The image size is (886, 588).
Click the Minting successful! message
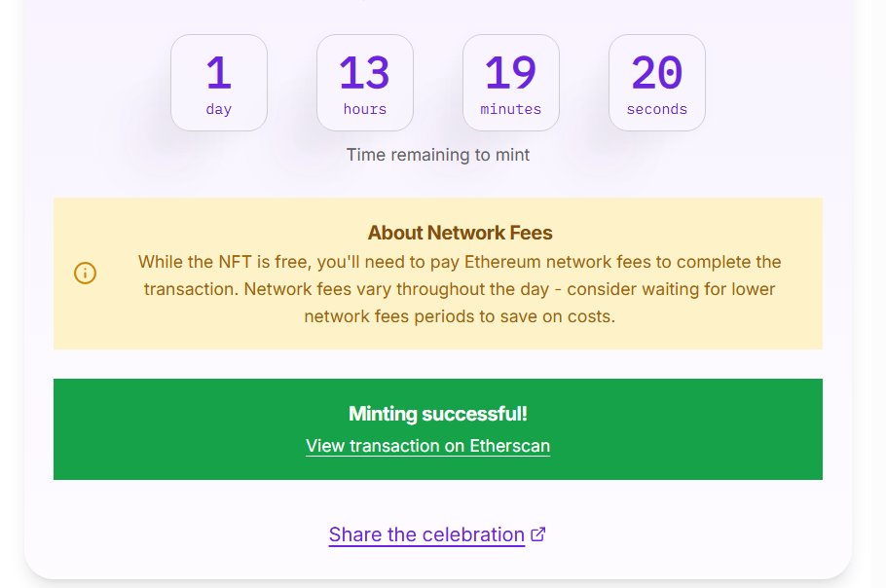tap(438, 414)
